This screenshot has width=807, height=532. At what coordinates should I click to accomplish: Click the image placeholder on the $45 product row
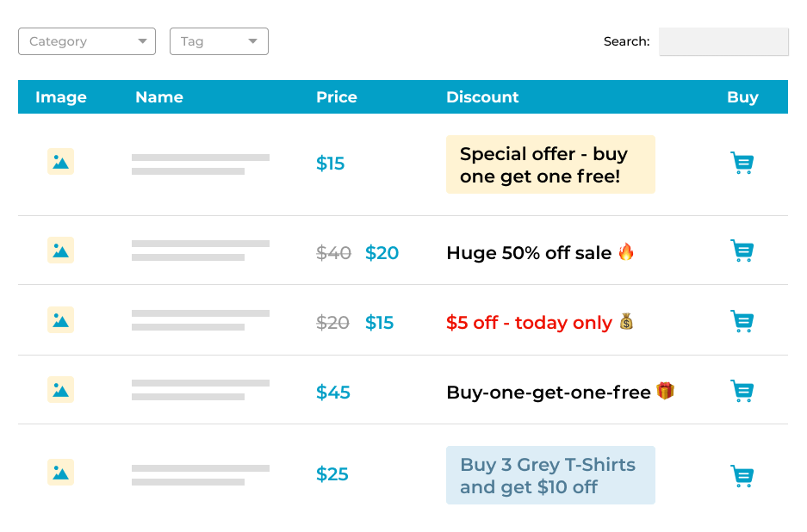[x=60, y=389]
